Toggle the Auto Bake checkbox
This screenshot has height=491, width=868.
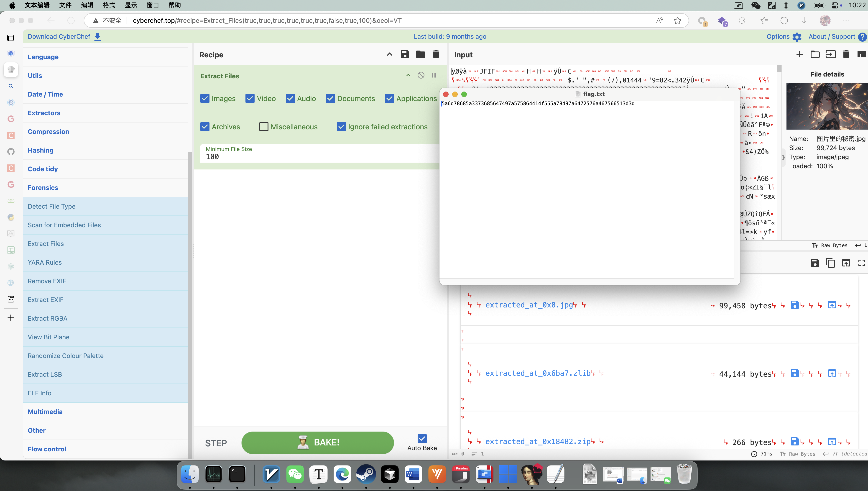coord(422,438)
